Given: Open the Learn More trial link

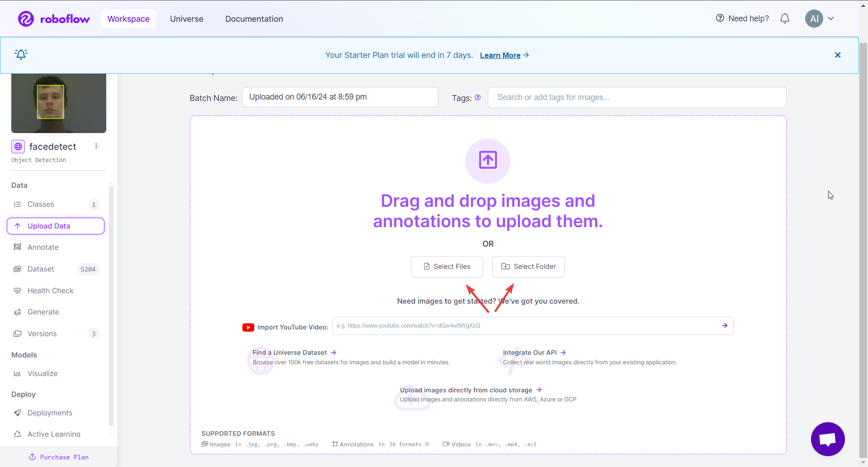Looking at the screenshot, I should (x=500, y=55).
